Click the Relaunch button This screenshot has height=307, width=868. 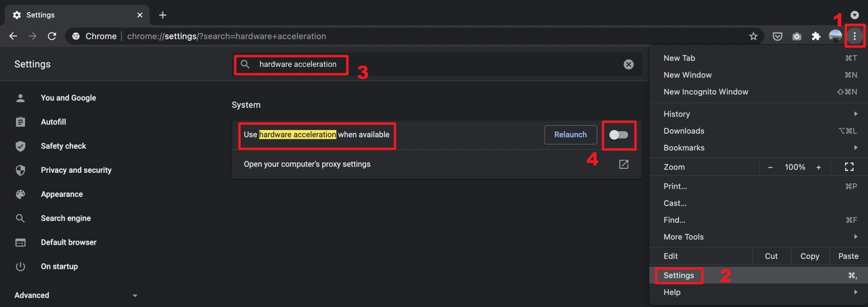pyautogui.click(x=570, y=135)
